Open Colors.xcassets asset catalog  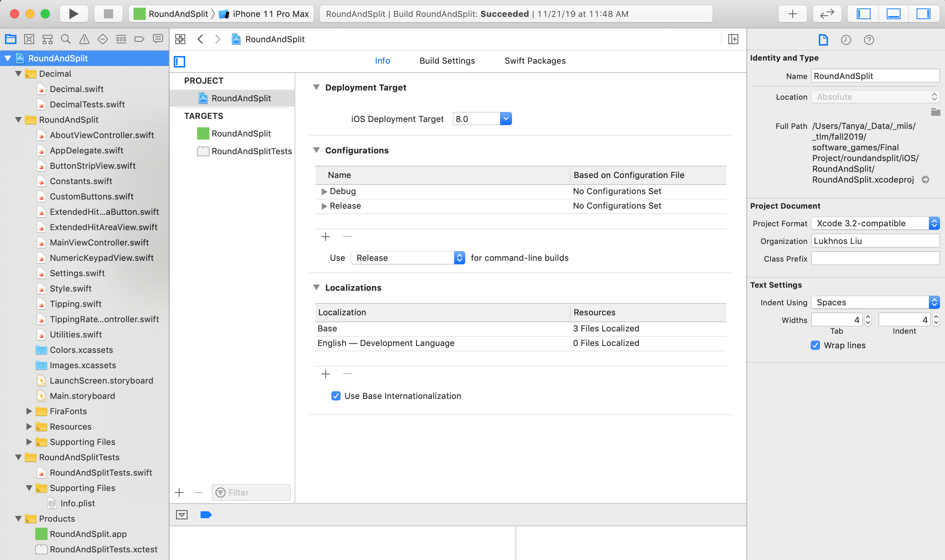coord(81,350)
